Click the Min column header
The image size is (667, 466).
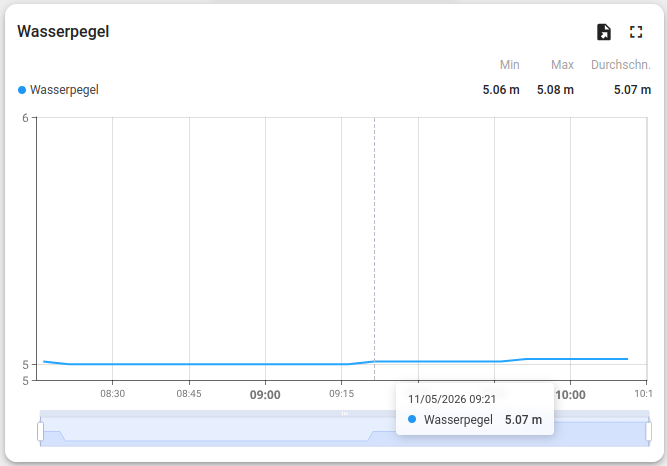[x=510, y=65]
